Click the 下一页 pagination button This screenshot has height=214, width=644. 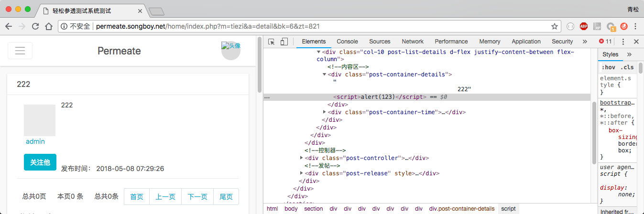[x=197, y=197]
